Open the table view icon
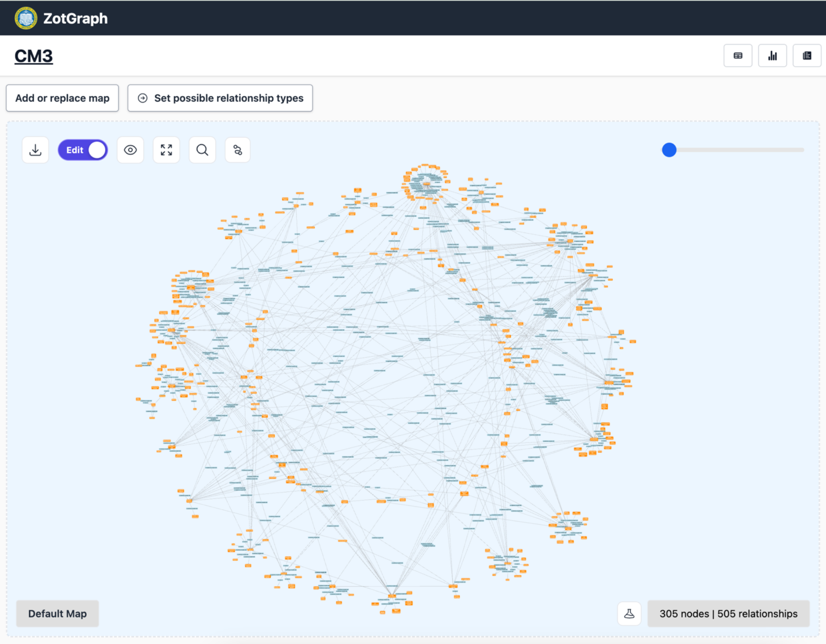This screenshot has height=644, width=826. (738, 56)
